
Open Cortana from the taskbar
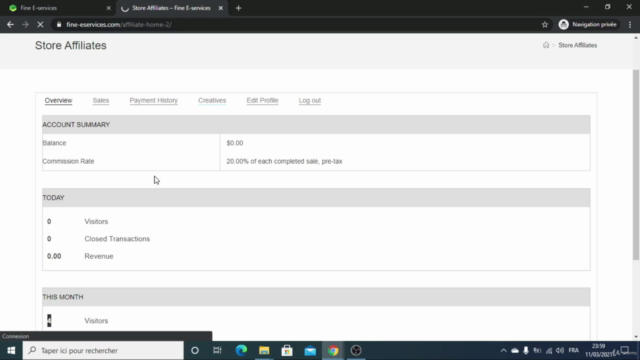[x=195, y=351]
